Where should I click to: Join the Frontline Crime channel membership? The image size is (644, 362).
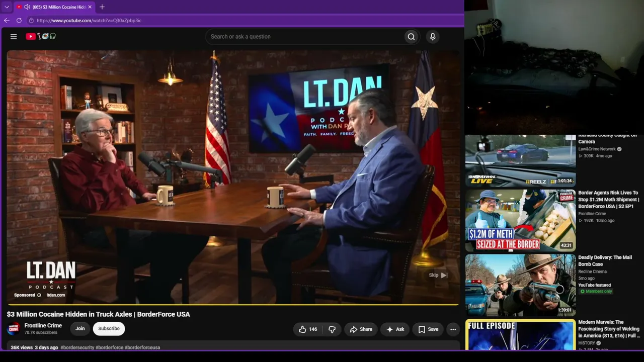pyautogui.click(x=80, y=329)
